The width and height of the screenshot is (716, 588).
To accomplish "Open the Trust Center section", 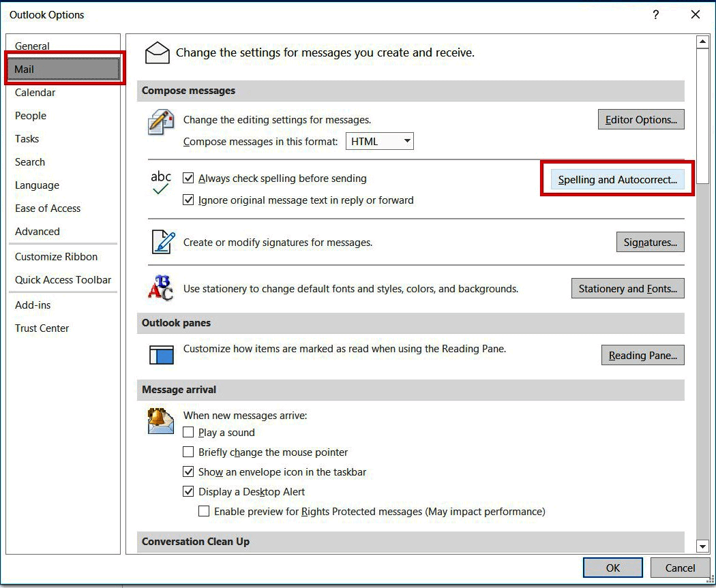I will pyautogui.click(x=42, y=328).
